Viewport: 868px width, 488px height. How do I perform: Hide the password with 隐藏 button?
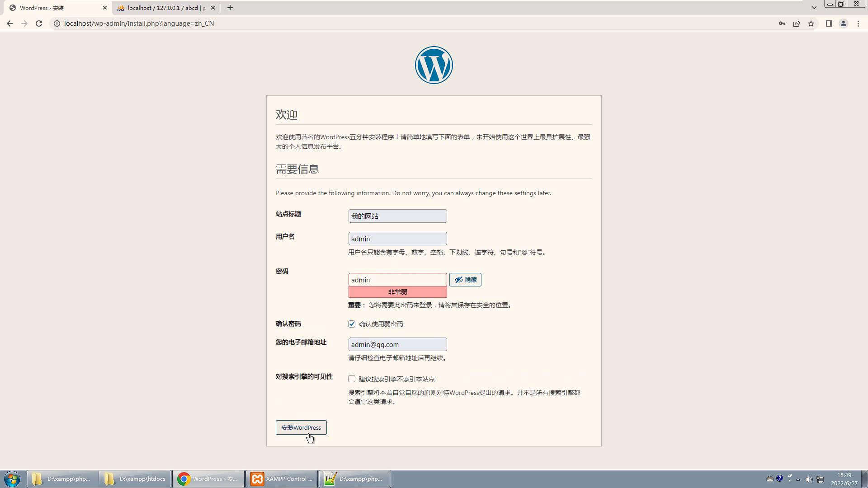coord(465,280)
